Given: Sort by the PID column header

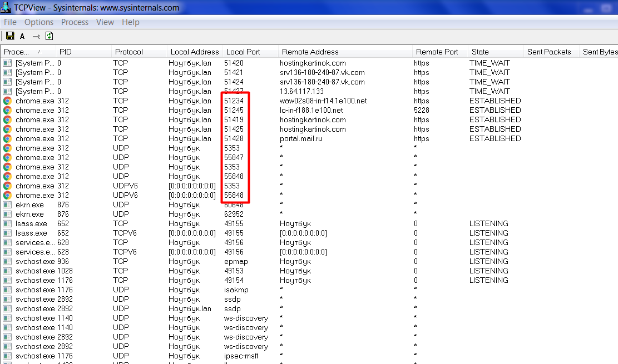Looking at the screenshot, I should pyautogui.click(x=83, y=52).
